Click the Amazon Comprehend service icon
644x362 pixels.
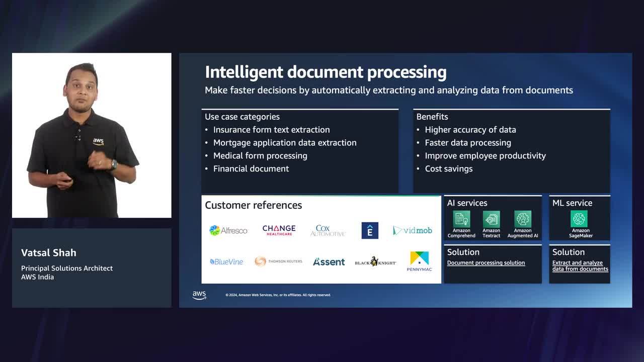(461, 219)
